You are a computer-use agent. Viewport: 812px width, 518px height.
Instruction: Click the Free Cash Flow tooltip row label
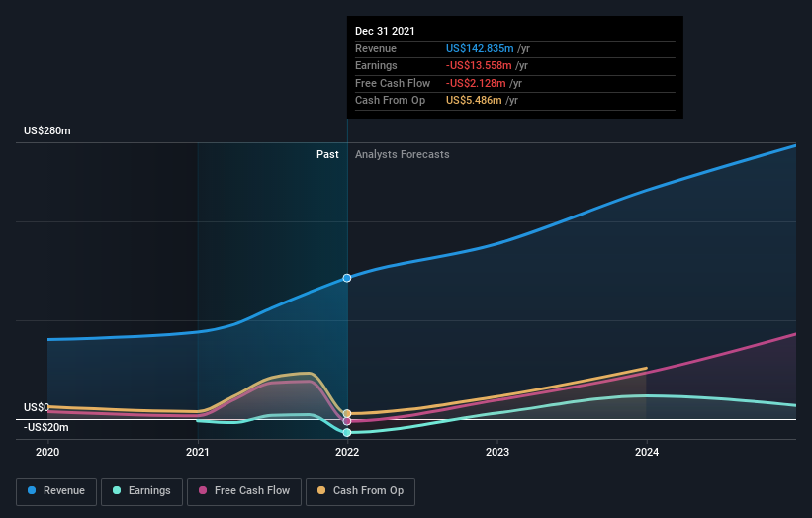pos(393,83)
